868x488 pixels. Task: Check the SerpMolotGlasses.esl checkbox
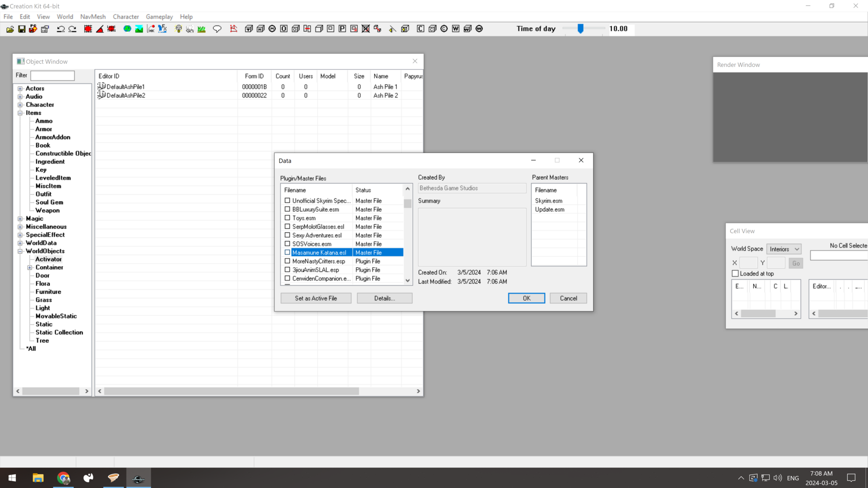pyautogui.click(x=287, y=226)
